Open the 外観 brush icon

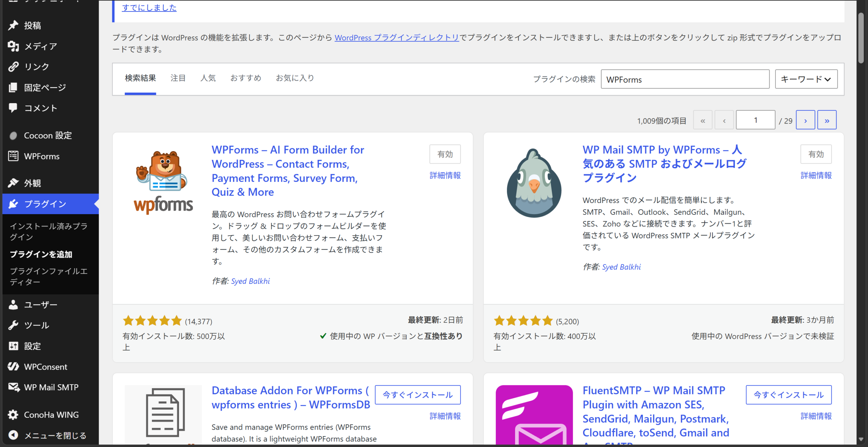13,183
